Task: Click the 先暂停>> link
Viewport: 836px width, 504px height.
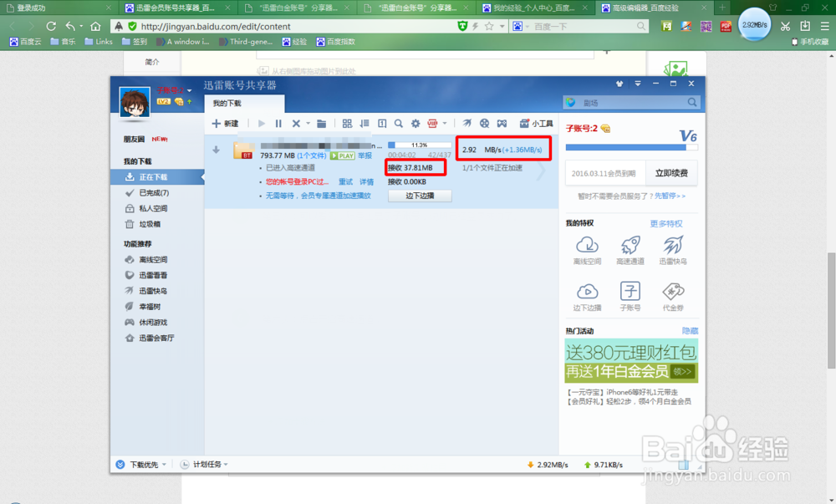Action: pyautogui.click(x=670, y=196)
